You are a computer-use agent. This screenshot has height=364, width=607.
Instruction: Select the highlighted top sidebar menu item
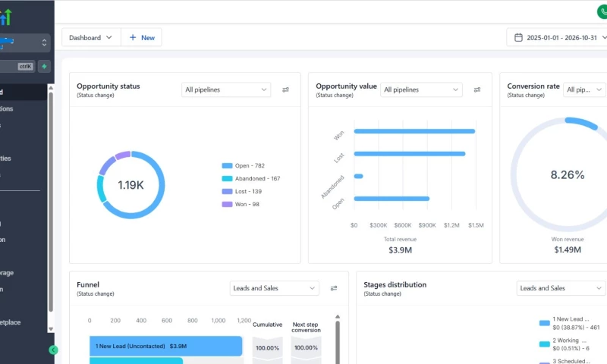(x=24, y=92)
